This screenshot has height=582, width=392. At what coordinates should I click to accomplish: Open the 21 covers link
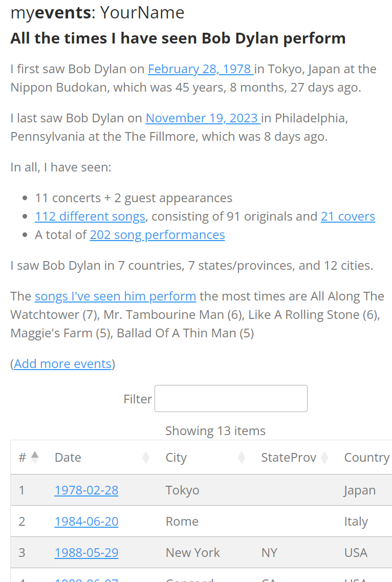348,217
